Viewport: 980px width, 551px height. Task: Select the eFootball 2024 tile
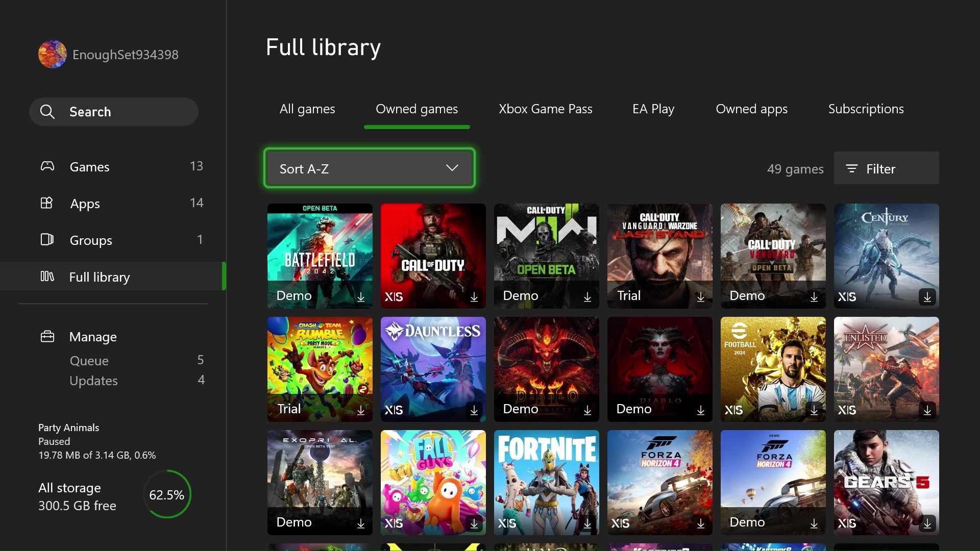tap(773, 369)
